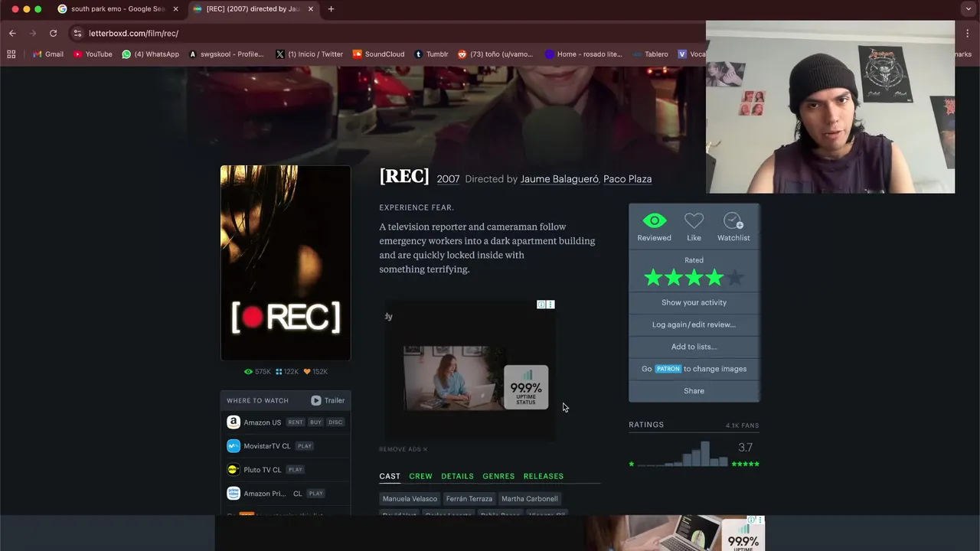Image resolution: width=980 pixels, height=551 pixels.
Task: Click DISC tag for Amazon US
Action: (335, 422)
